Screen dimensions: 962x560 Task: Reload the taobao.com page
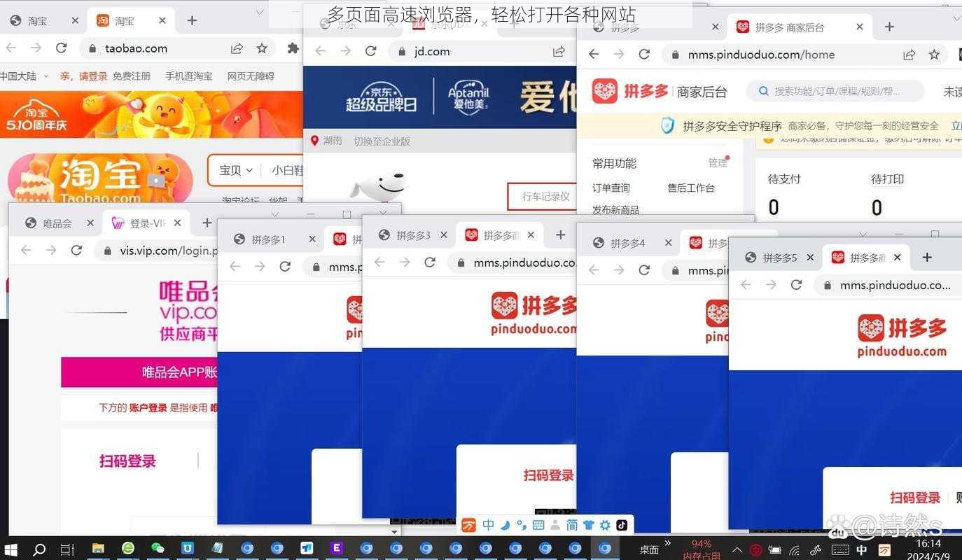click(x=62, y=48)
